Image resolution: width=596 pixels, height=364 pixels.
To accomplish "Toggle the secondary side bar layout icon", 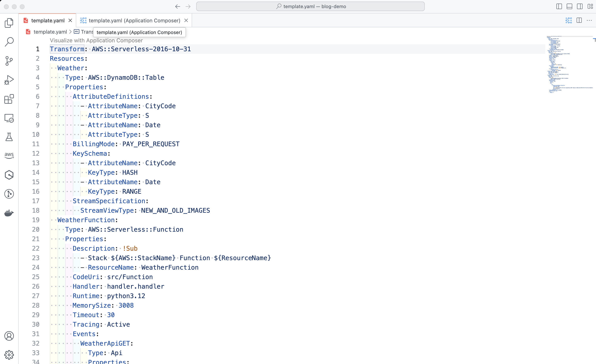I will pyautogui.click(x=580, y=7).
